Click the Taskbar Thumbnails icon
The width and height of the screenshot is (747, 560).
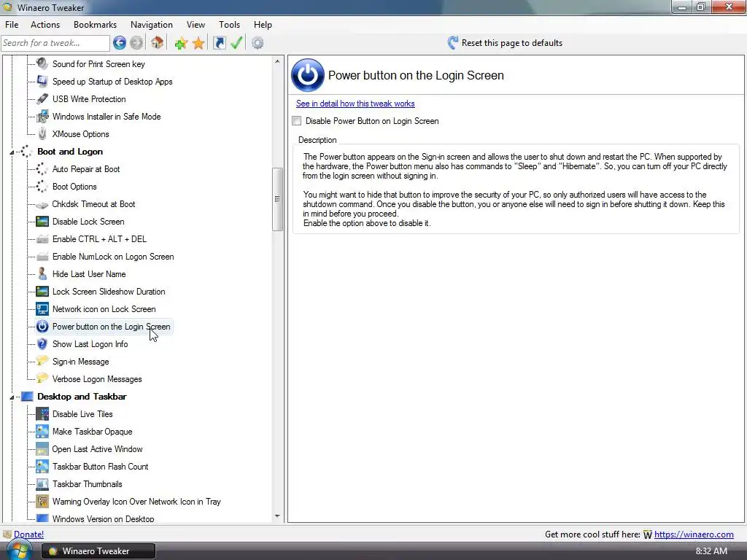click(x=42, y=484)
